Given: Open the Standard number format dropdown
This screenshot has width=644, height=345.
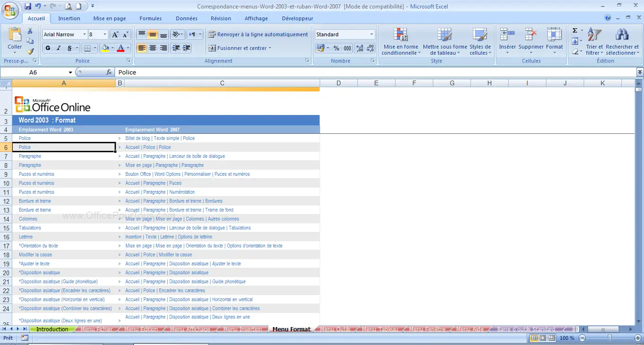Looking at the screenshot, I should tap(372, 34).
